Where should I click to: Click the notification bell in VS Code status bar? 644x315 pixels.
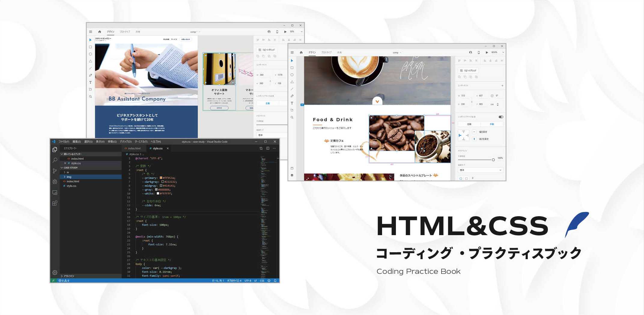(275, 281)
